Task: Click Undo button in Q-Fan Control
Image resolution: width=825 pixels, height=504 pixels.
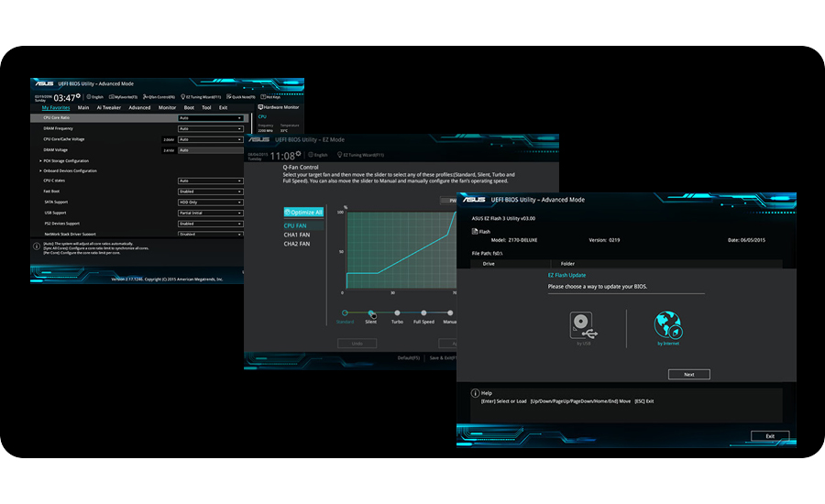Action: tap(357, 344)
